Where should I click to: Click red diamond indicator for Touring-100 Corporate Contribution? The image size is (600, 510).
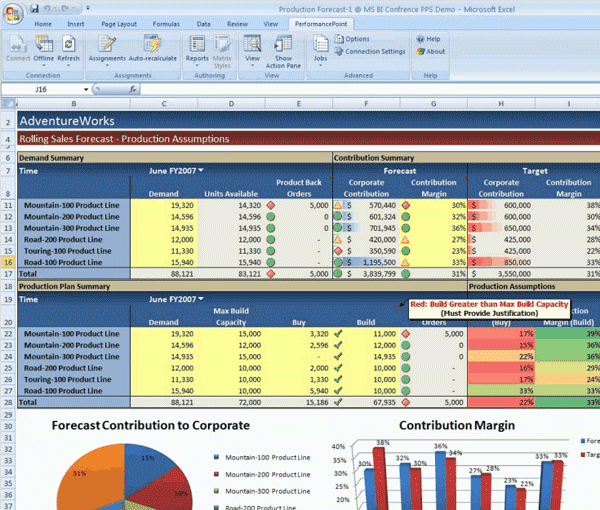point(338,251)
